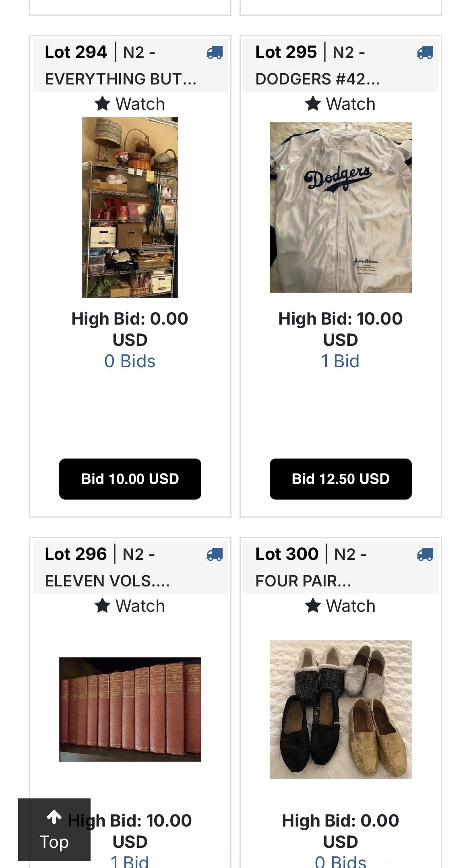Open the Lot 294 Everything But title
This screenshot has width=471, height=868.
coord(121,65)
